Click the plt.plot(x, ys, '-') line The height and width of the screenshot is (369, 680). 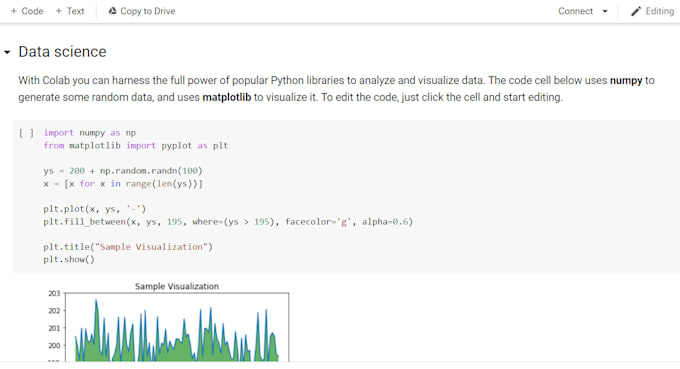click(x=95, y=209)
